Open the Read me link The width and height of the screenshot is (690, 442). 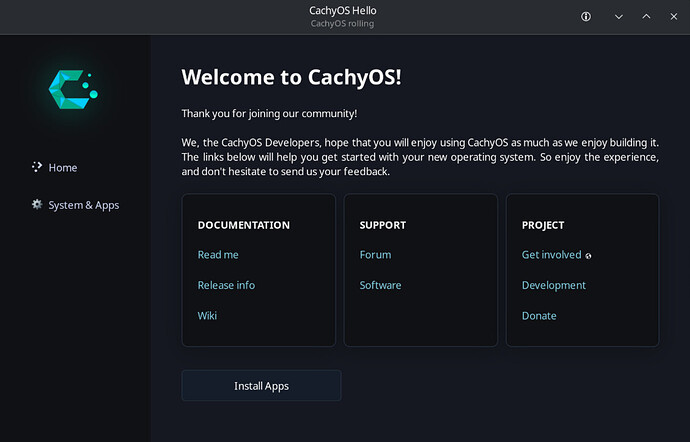tap(218, 254)
